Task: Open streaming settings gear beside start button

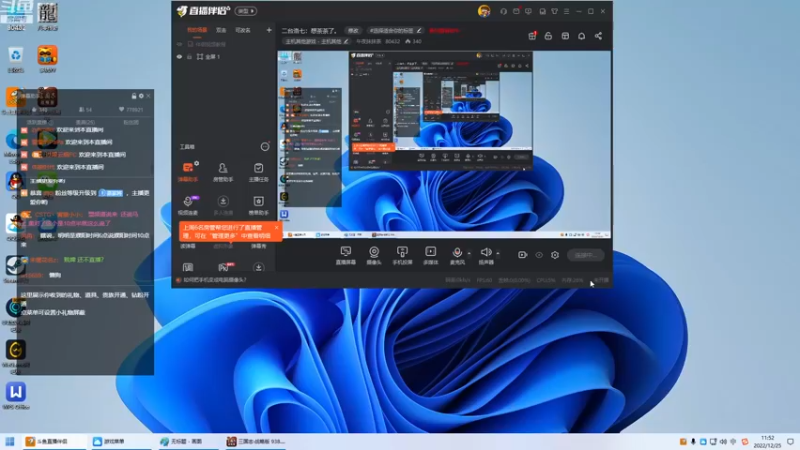Action: click(x=555, y=255)
